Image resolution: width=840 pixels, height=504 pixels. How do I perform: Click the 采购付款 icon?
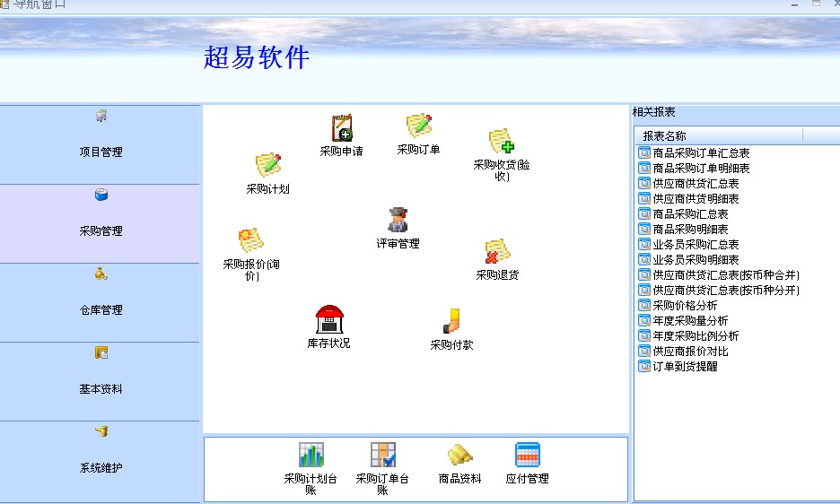(451, 322)
